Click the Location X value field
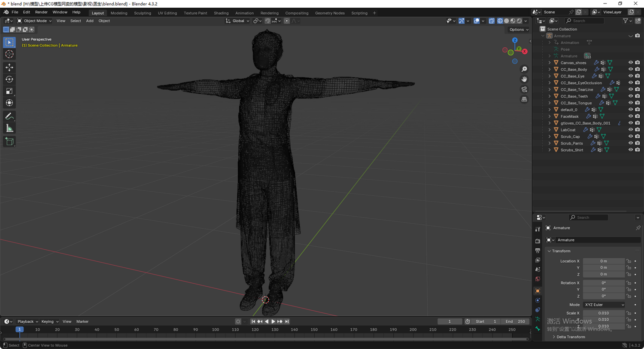The height and width of the screenshot is (349, 644). click(x=603, y=261)
